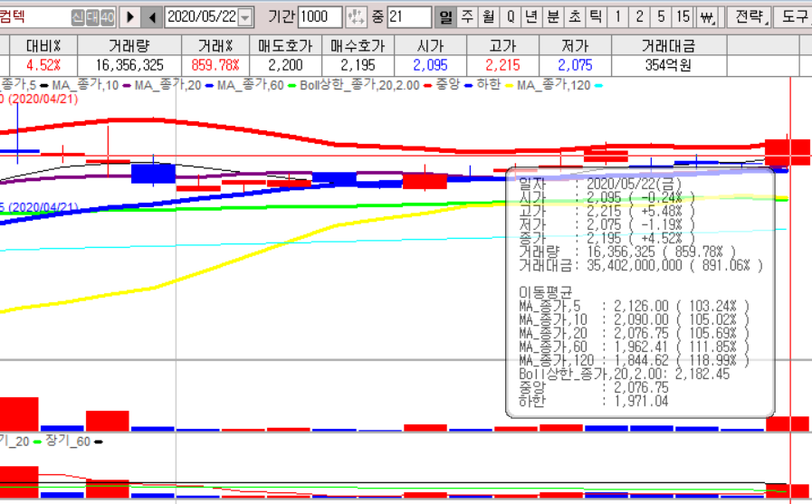Click the 354억원 trading value cell
Viewport: 812px width, 504px height.
(x=669, y=65)
